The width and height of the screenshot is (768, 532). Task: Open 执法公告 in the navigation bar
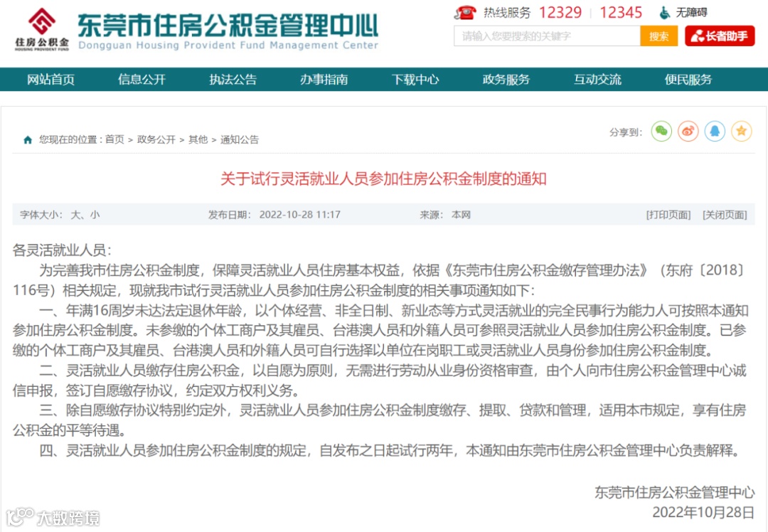[x=233, y=80]
